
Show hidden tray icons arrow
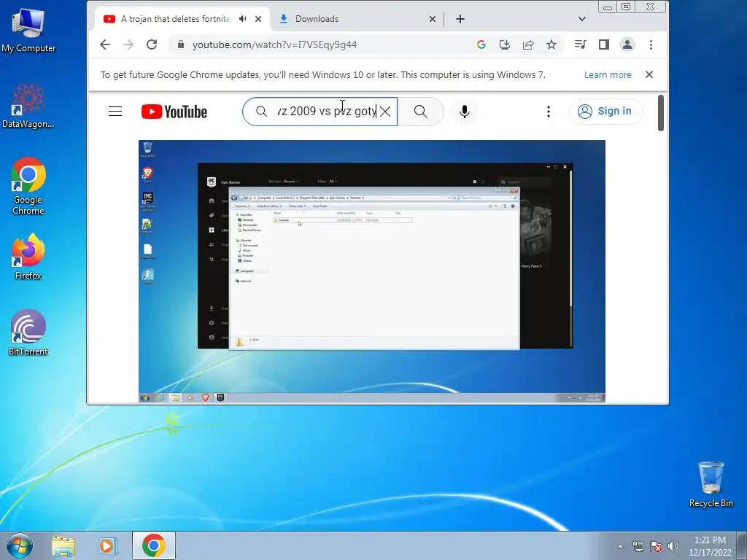(x=620, y=546)
